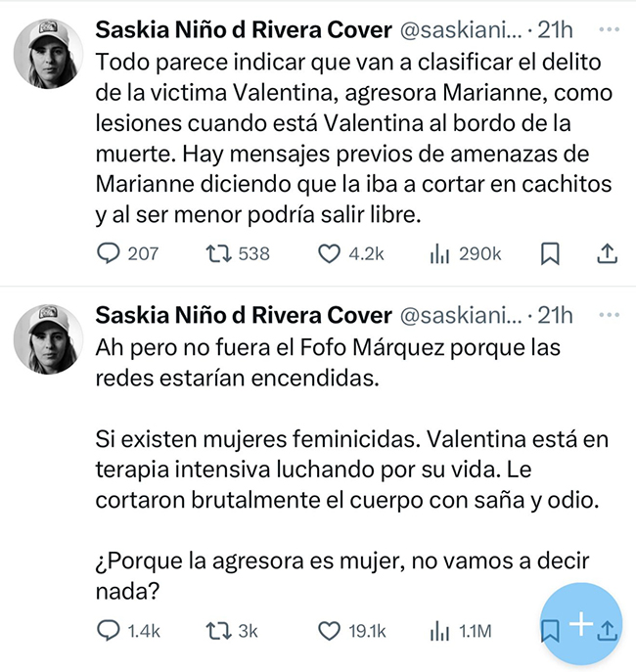Share the first tweet
The image size is (636, 672).
click(x=607, y=254)
